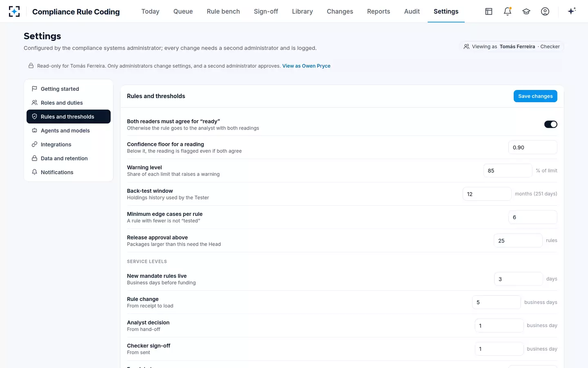588x368 pixels.
Task: Click the lock icon in the read-only banner
Action: pos(31,66)
